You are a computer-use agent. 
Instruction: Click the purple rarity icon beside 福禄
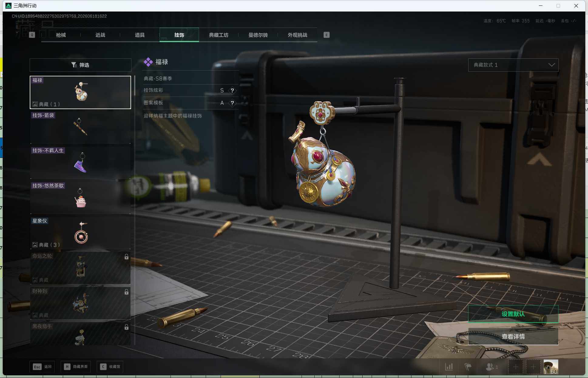(x=148, y=62)
